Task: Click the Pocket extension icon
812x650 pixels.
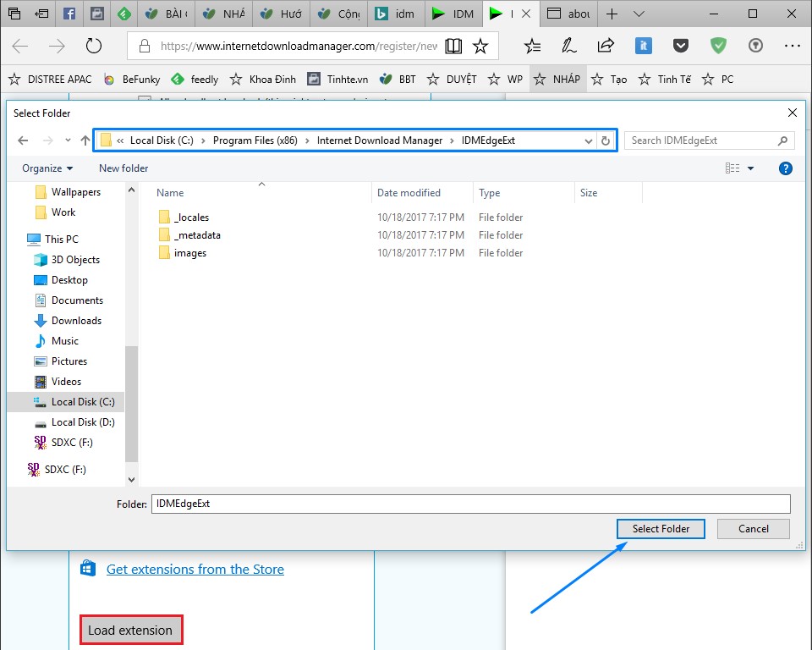Action: 680,47
